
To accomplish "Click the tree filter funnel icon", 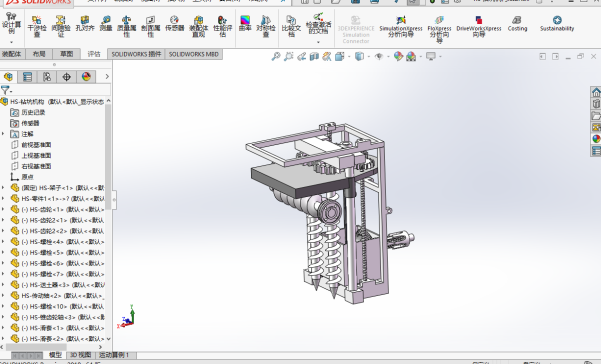I will (5, 90).
